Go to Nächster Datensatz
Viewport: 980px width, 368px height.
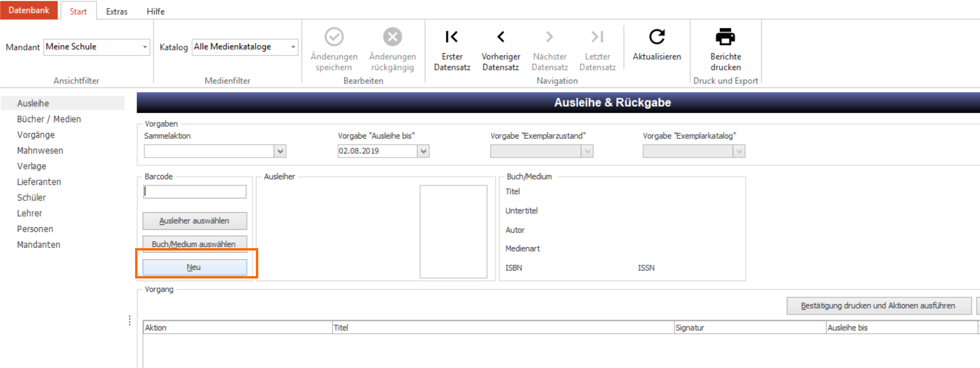[549, 37]
